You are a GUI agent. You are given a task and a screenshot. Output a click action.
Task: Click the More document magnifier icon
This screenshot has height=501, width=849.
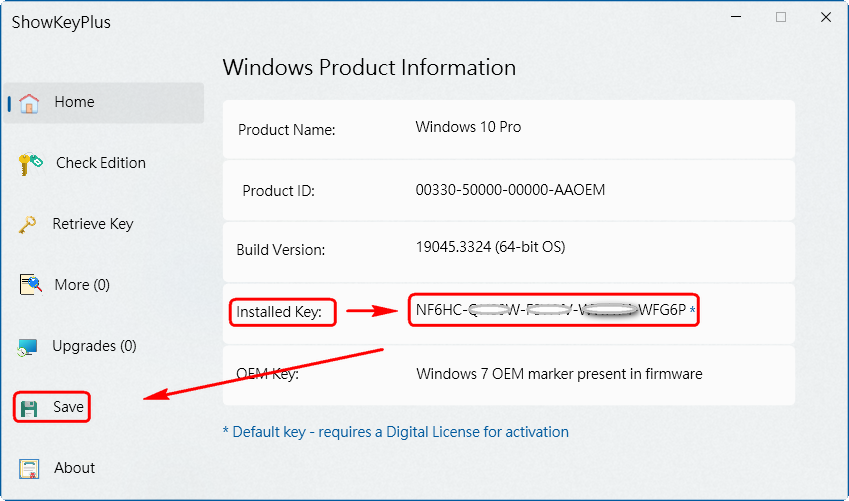[x=30, y=284]
